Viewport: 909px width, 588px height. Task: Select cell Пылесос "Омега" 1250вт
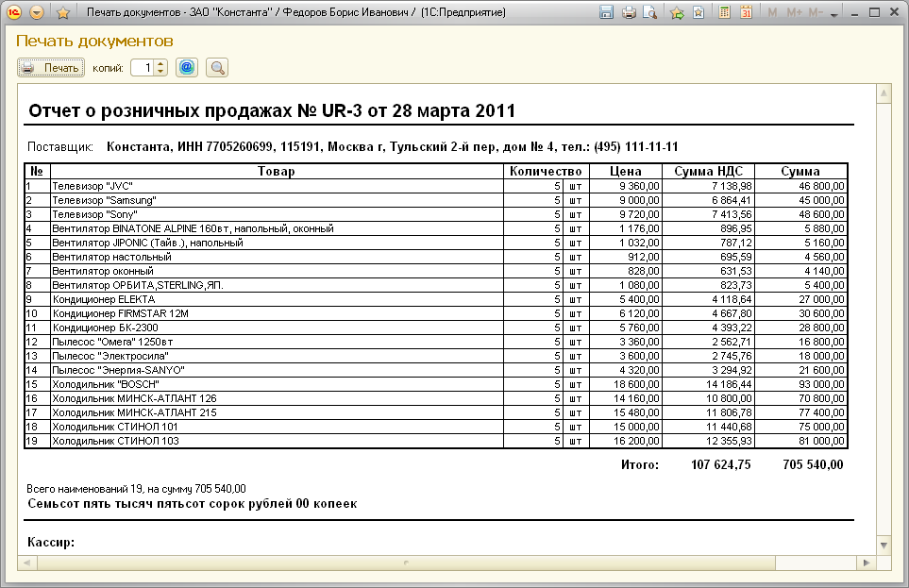click(277, 342)
